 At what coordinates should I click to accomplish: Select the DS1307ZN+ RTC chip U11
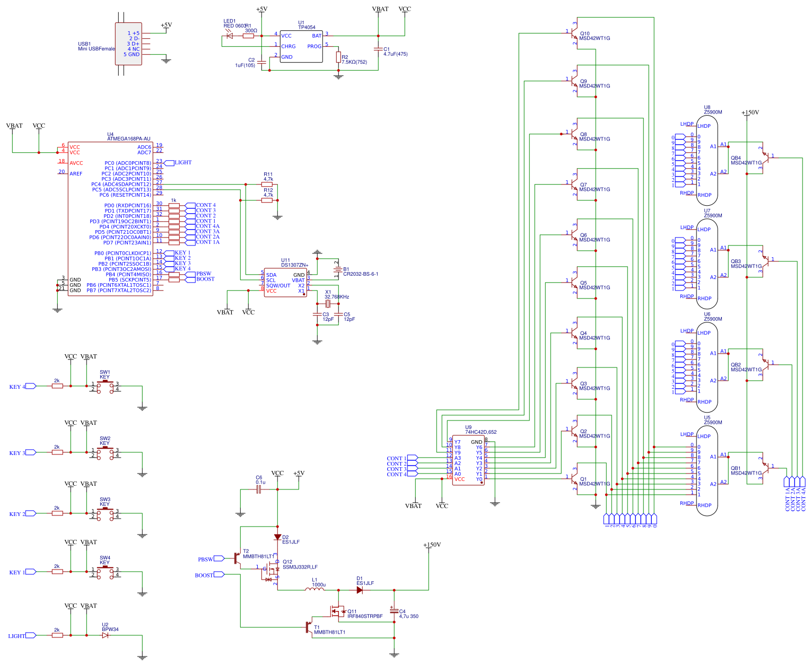(x=285, y=281)
